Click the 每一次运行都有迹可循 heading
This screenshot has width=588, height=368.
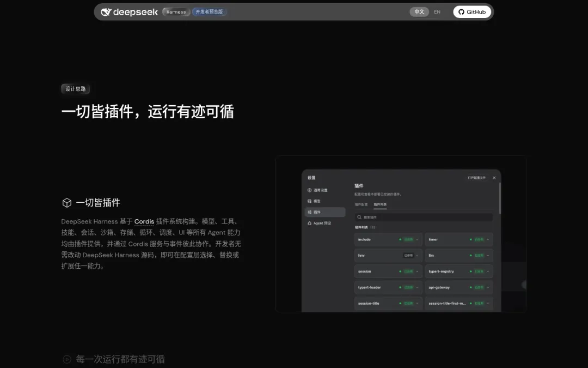pos(120,359)
